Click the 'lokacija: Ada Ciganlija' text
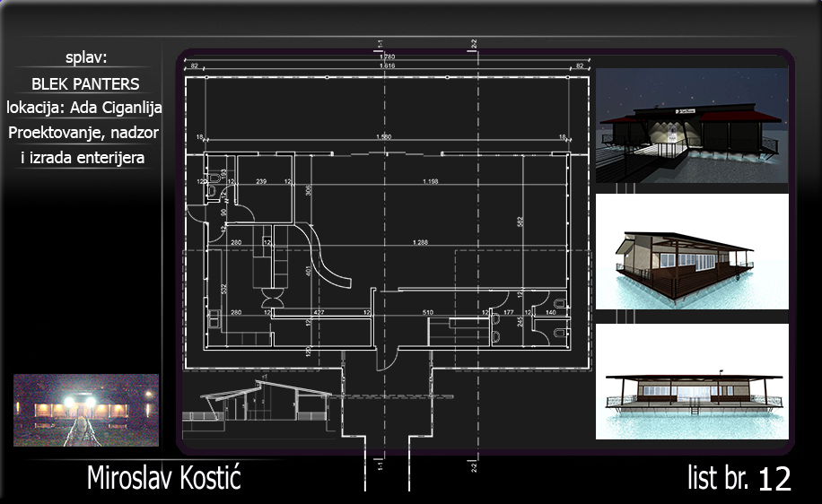The width and height of the screenshot is (822, 504). click(84, 108)
